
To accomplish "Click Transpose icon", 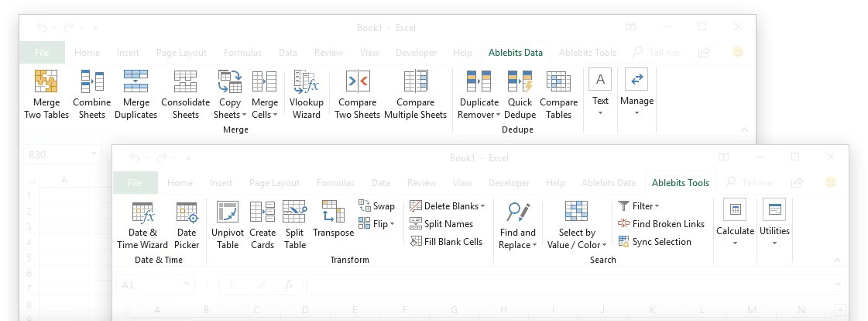I will coord(333,212).
